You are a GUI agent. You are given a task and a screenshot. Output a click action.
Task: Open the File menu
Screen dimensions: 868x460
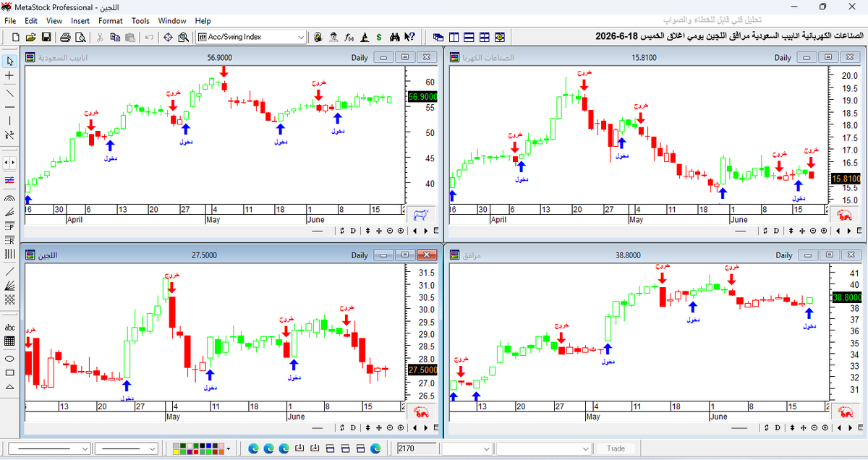point(11,21)
